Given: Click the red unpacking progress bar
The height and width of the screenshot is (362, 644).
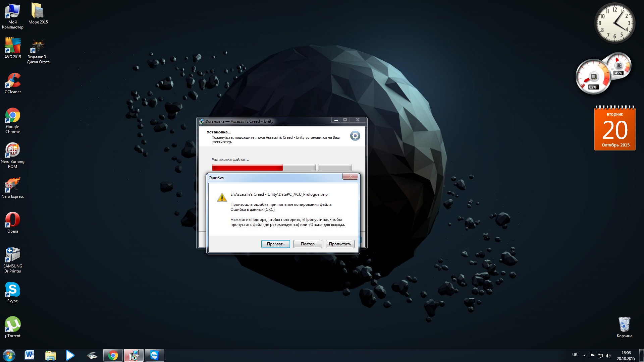Looking at the screenshot, I should (264, 168).
